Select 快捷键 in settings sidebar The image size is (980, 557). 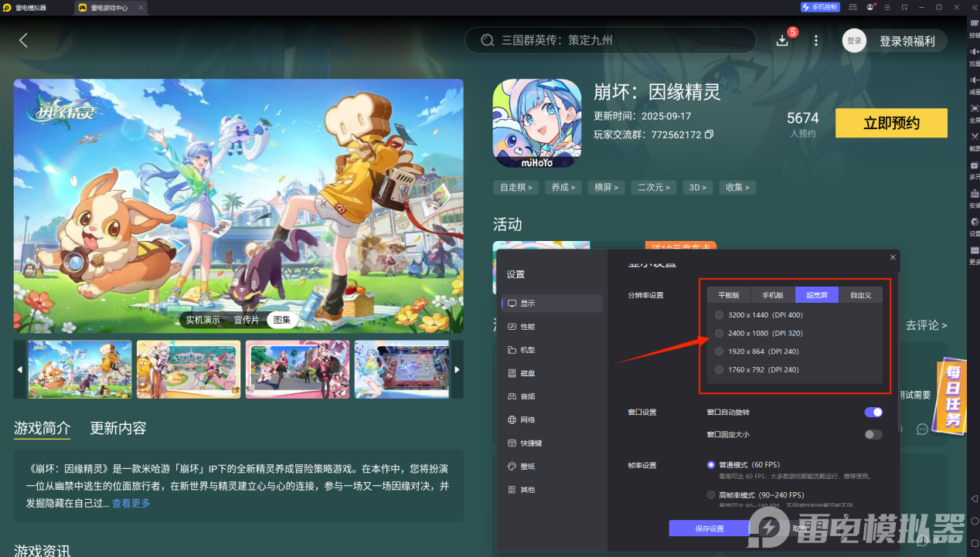[x=551, y=443]
